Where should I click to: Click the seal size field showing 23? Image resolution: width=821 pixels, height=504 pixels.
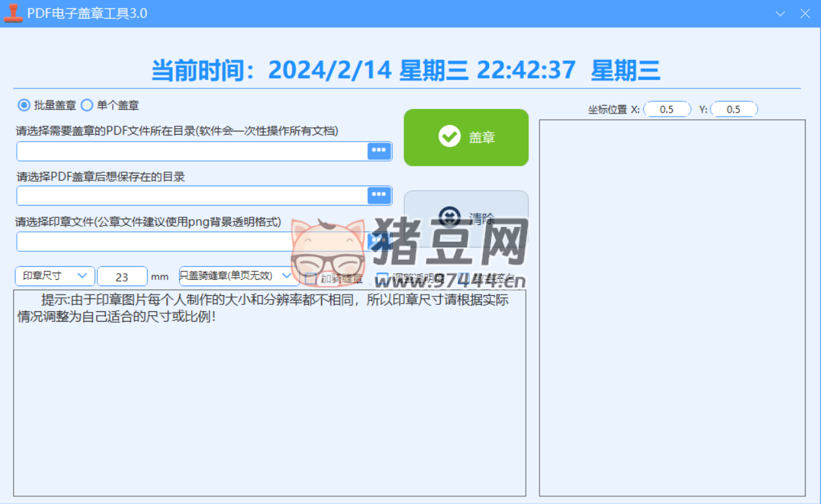point(122,276)
